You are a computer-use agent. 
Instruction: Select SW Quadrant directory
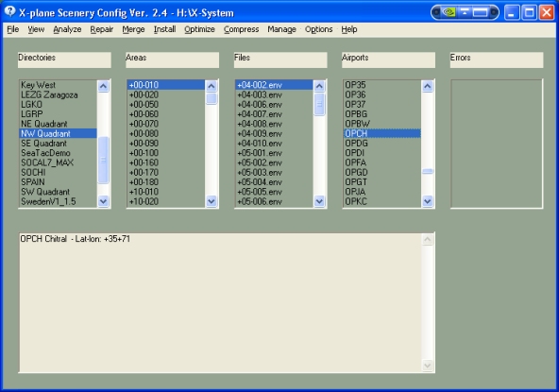[x=58, y=192]
